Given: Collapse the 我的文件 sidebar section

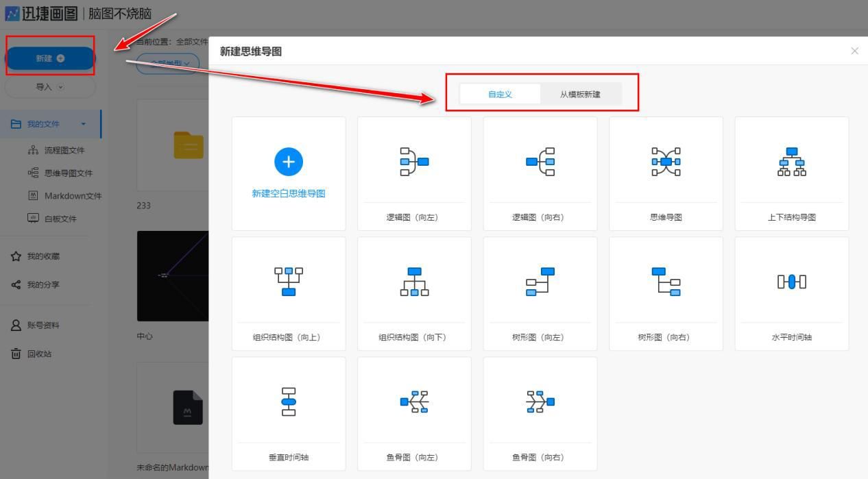Looking at the screenshot, I should point(83,123).
